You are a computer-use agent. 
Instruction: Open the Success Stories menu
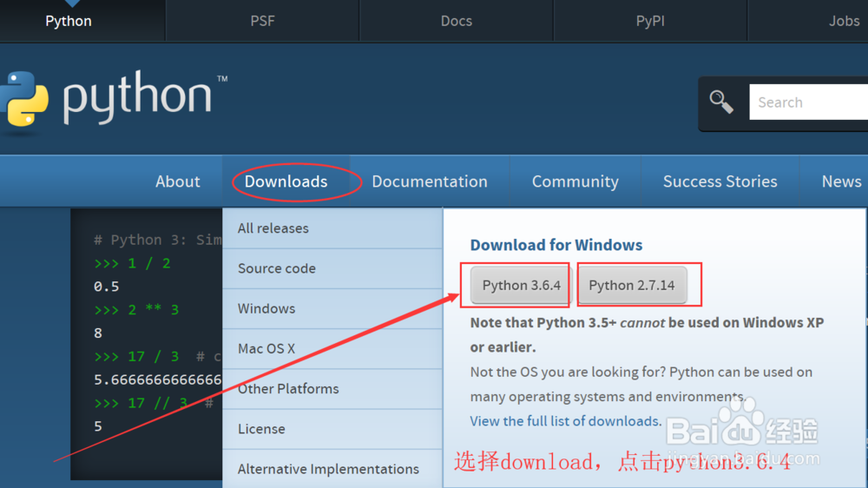click(720, 181)
